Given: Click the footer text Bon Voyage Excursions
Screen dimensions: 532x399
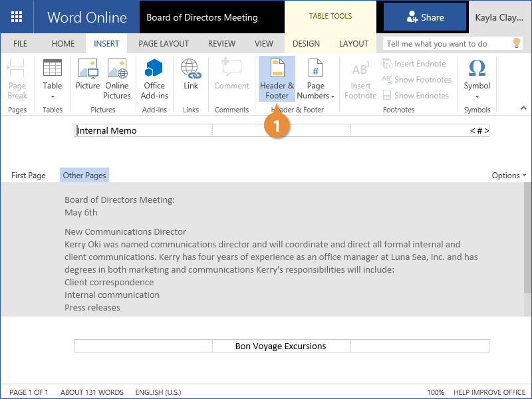Looking at the screenshot, I should tap(281, 346).
